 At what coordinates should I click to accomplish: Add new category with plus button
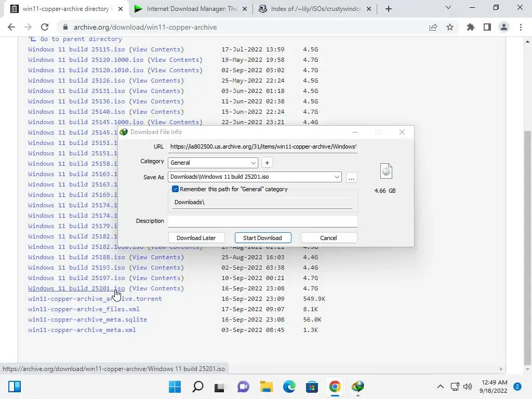[267, 163]
